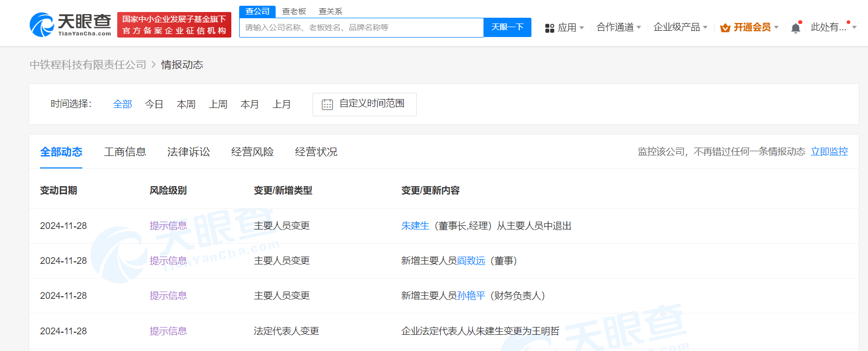The height and width of the screenshot is (351, 868).
Task: Filter time by 上月
Action: (282, 104)
